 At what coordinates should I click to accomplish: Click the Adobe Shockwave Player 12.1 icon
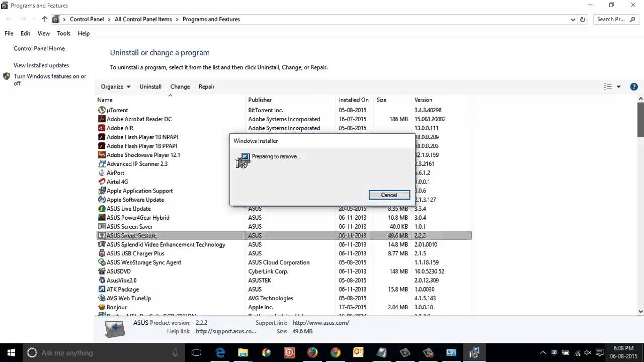(102, 155)
